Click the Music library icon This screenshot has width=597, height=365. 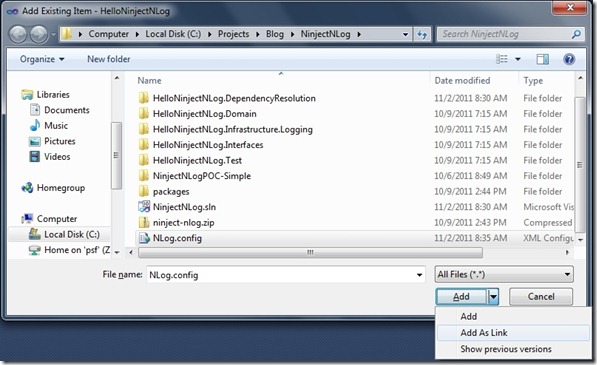click(x=35, y=125)
